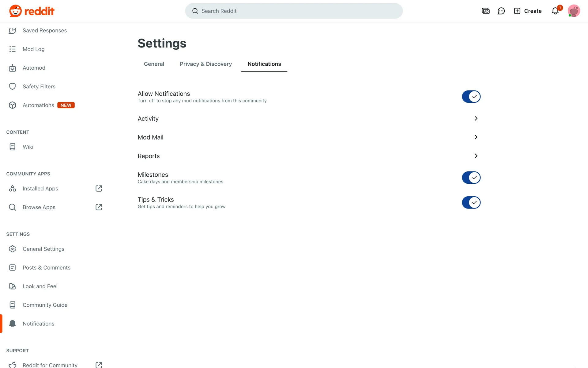Click the notification bell icon in header
Viewport: 588px width, 368px height.
pos(555,11)
